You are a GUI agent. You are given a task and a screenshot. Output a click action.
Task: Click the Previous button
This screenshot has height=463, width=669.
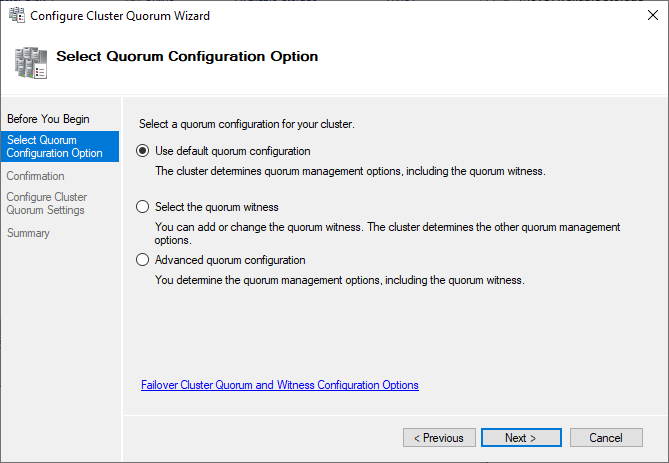(x=439, y=438)
